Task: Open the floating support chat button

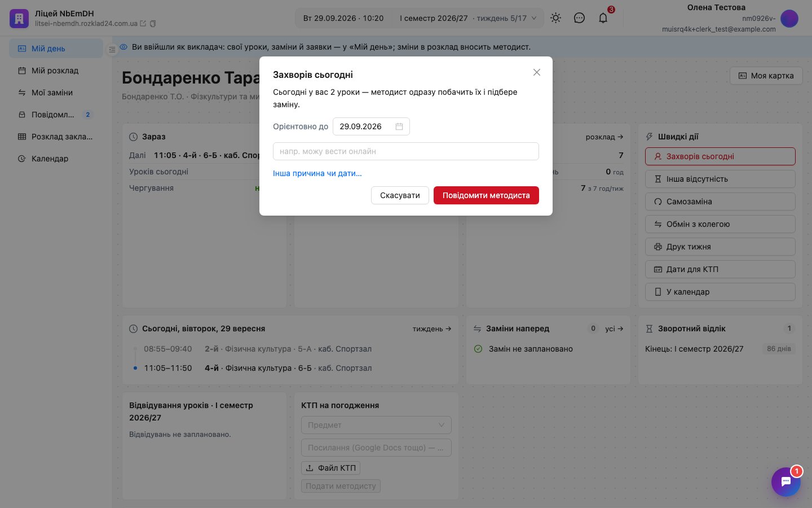Action: click(786, 481)
